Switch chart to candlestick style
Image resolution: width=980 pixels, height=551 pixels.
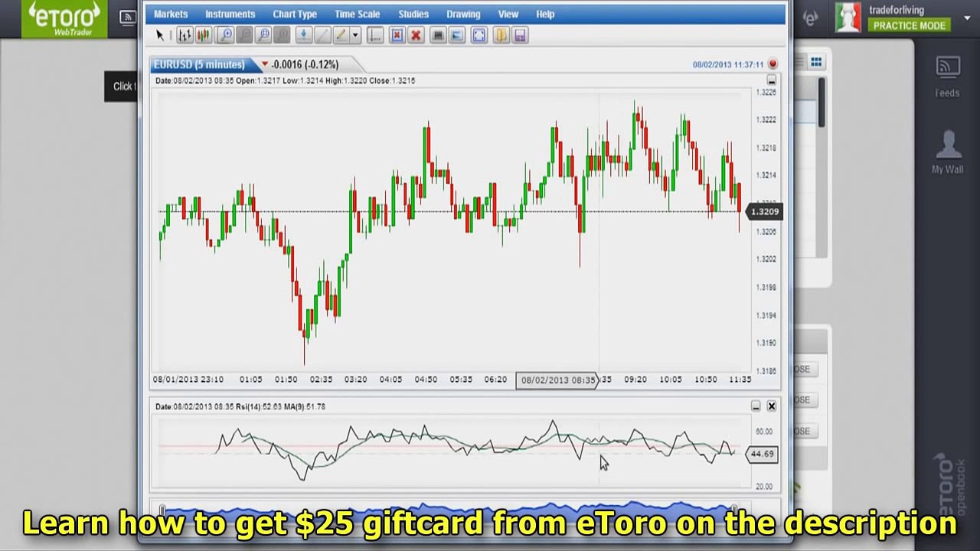point(204,35)
